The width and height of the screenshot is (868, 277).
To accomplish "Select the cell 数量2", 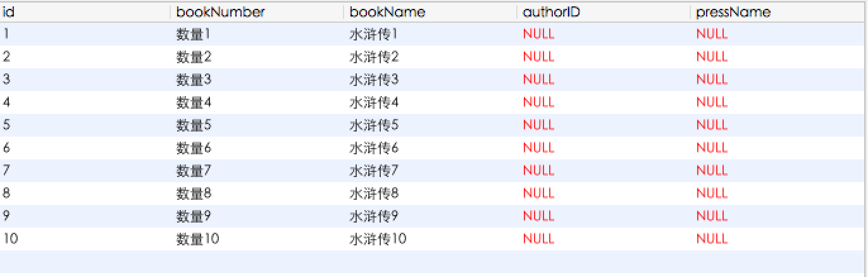I will point(257,57).
